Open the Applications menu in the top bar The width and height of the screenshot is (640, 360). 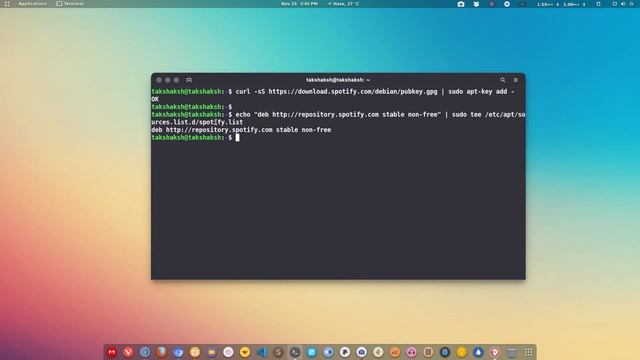pyautogui.click(x=33, y=4)
